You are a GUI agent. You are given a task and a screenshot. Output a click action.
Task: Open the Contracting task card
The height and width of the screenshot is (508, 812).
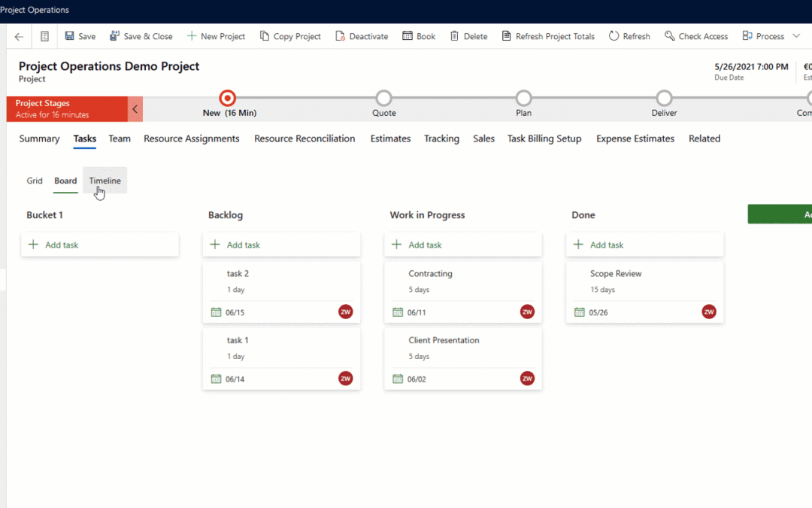pyautogui.click(x=463, y=292)
